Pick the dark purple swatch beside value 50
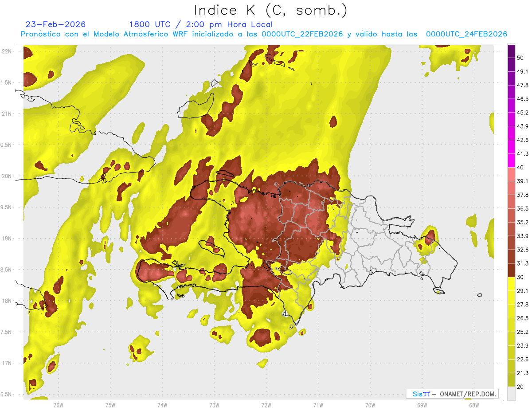This screenshot has width=532, height=411. 512,51
